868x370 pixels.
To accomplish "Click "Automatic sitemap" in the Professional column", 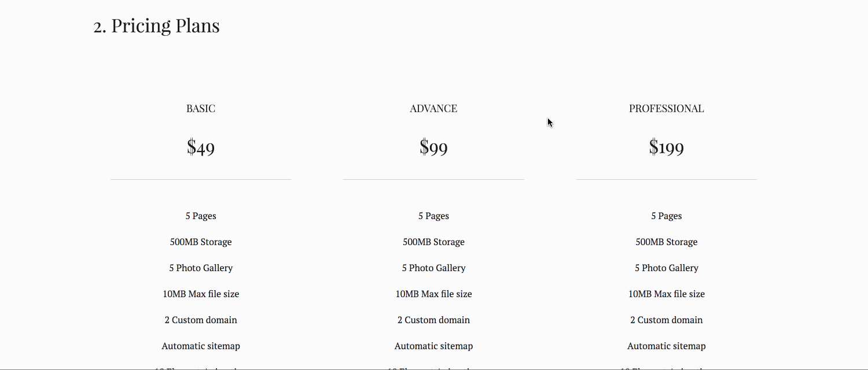I will pos(666,346).
